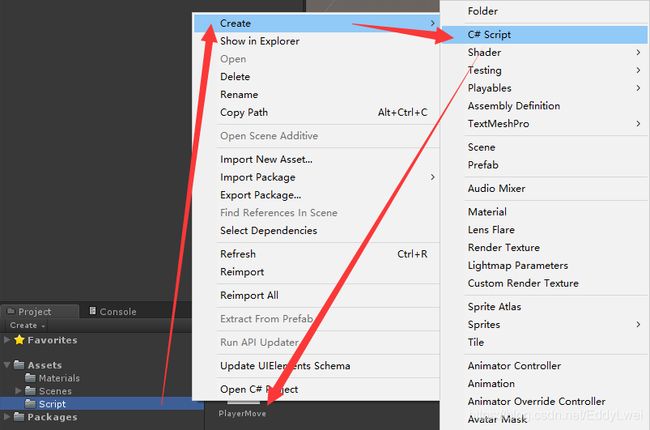This screenshot has width=650, height=430.
Task: Click the Favorites star icon
Action: [19, 340]
